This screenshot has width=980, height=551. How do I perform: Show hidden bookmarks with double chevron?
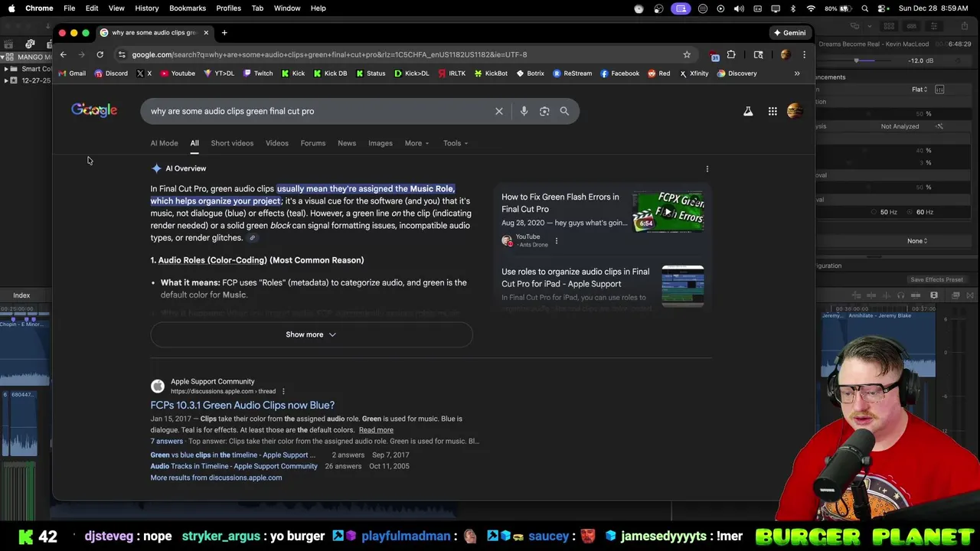point(797,73)
